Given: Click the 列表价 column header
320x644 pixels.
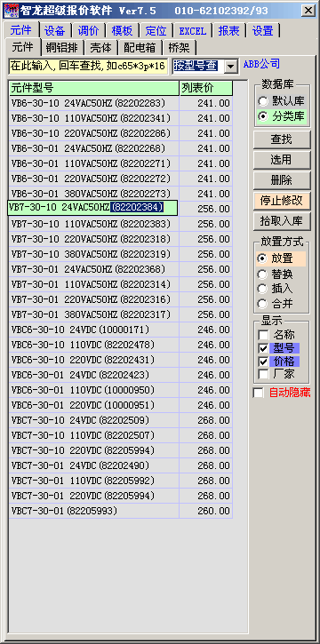Looking at the screenshot, I should click(x=206, y=88).
